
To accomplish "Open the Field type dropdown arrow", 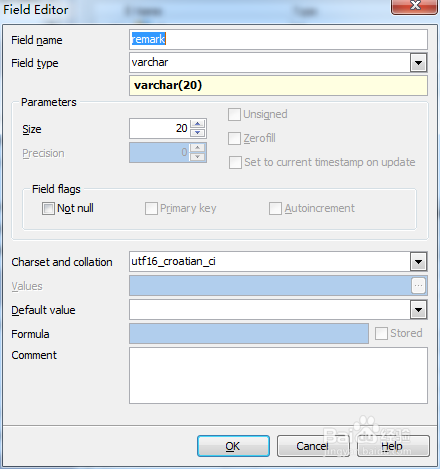I will pos(418,63).
